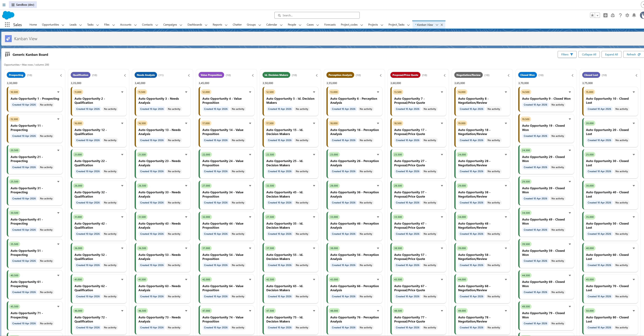Screen dimensions: 644x336
Task: Expand the Dashboards tab dropdown chevron
Action: 206,25
